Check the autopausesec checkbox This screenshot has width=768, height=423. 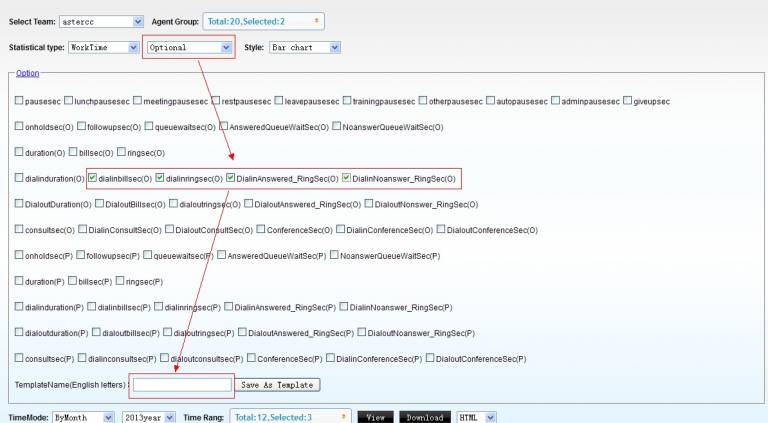point(490,100)
